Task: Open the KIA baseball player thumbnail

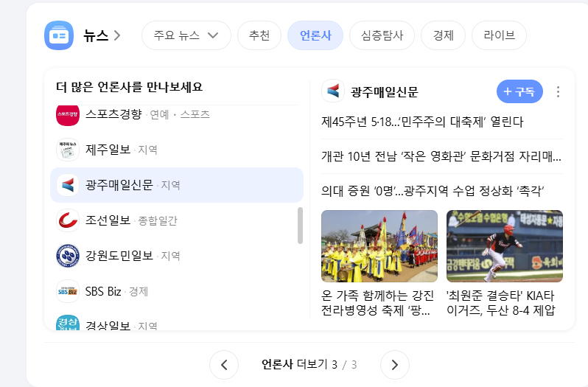Action: pyautogui.click(x=505, y=246)
